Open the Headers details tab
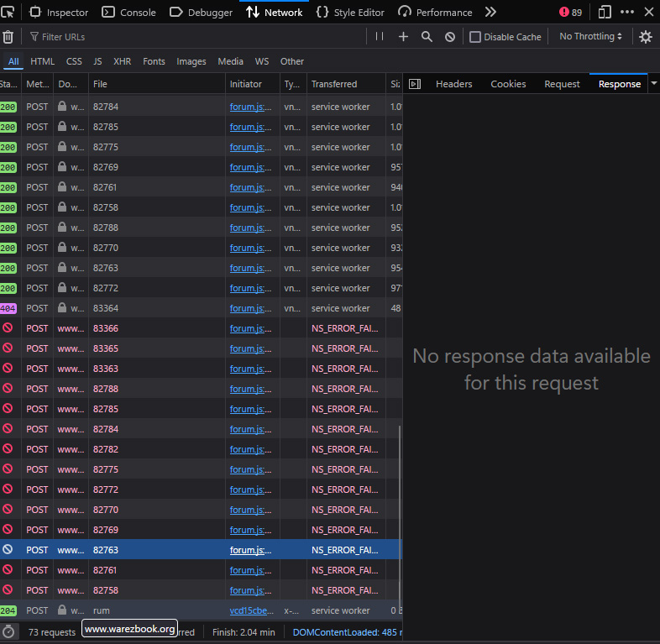 453,84
